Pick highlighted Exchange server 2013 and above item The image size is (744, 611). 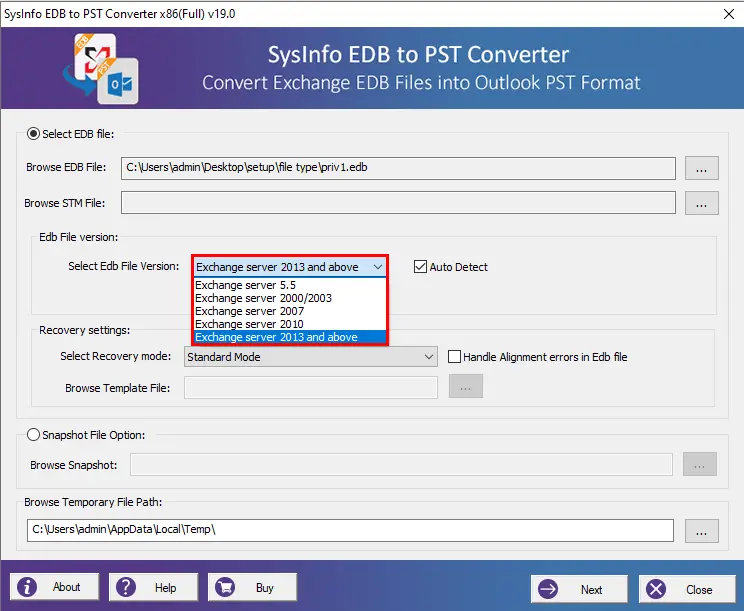coord(290,337)
